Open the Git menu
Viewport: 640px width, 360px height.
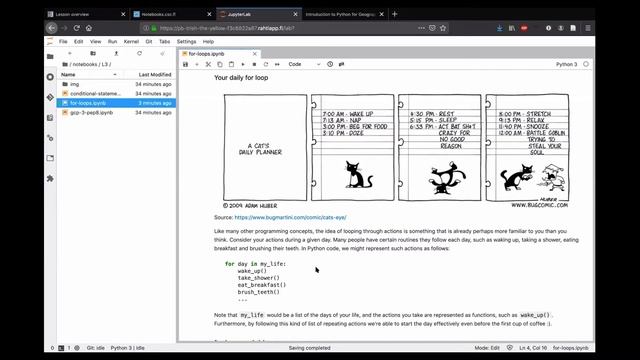click(x=149, y=41)
